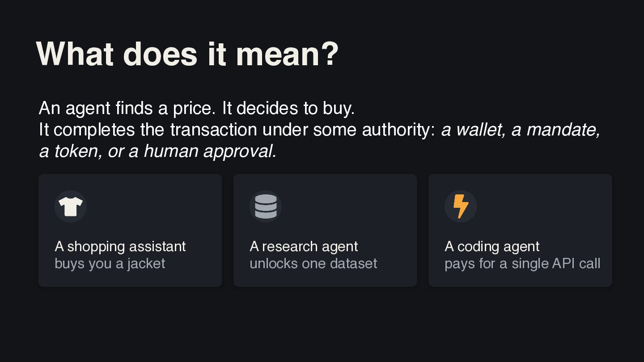The height and width of the screenshot is (362, 644).
Task: Click italic 'a wallet, a mandate,' text
Action: (x=521, y=130)
